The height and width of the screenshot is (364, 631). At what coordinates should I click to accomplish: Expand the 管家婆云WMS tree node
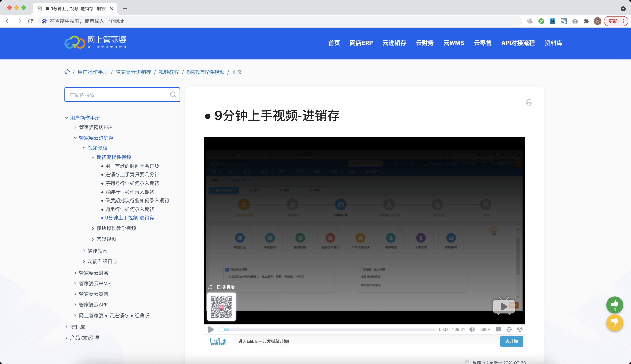tap(75, 283)
